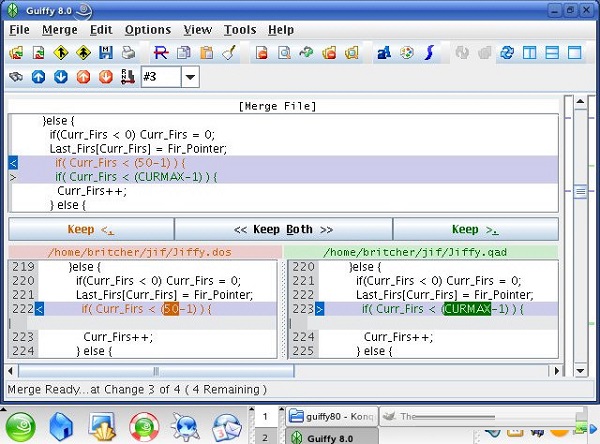Switch to guiffy80 Konqueror taskbar window
Image resolution: width=600 pixels, height=444 pixels.
pos(332,416)
